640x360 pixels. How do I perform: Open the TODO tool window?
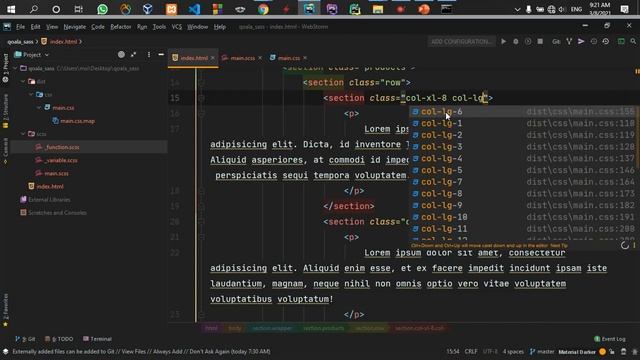[59, 339]
